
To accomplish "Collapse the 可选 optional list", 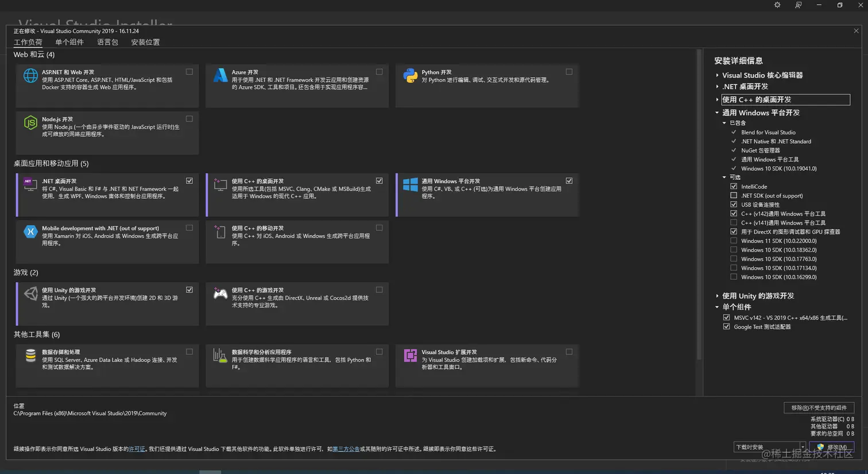I will coord(724,178).
